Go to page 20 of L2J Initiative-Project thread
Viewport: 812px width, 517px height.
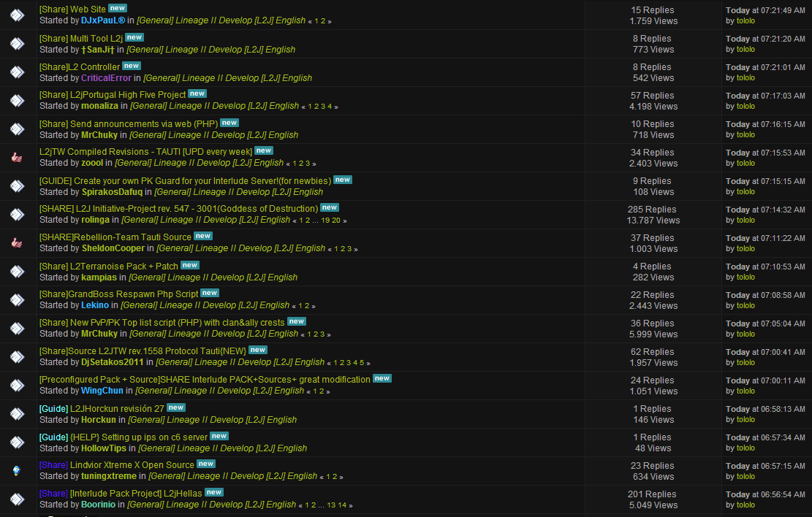click(x=336, y=221)
